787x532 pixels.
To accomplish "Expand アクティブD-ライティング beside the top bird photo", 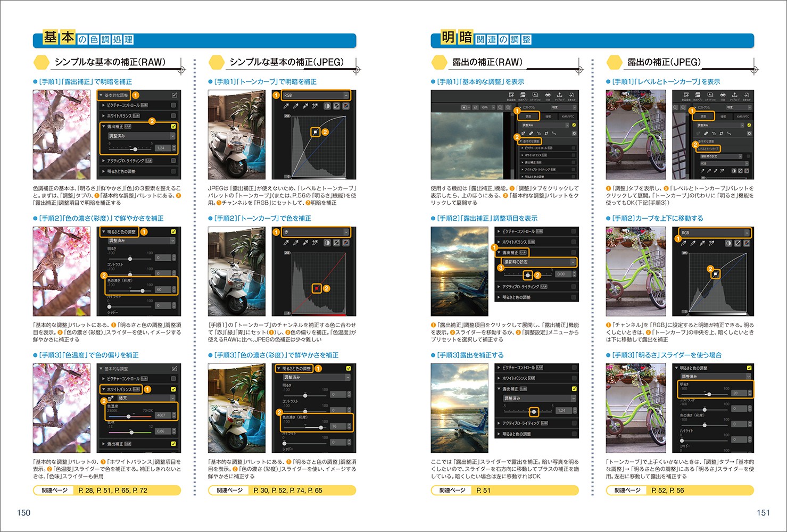I will (104, 161).
